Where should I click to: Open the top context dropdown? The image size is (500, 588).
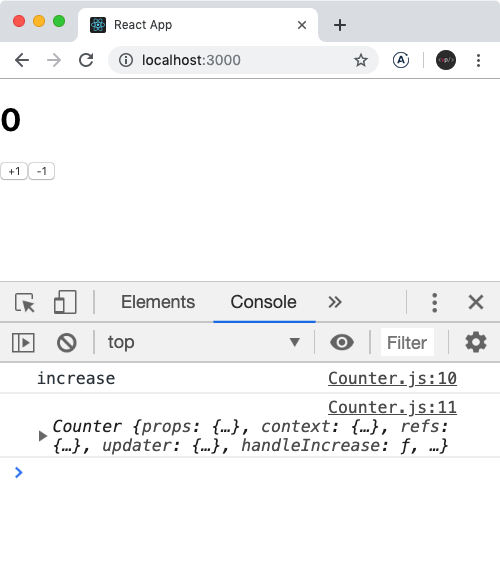pos(203,342)
